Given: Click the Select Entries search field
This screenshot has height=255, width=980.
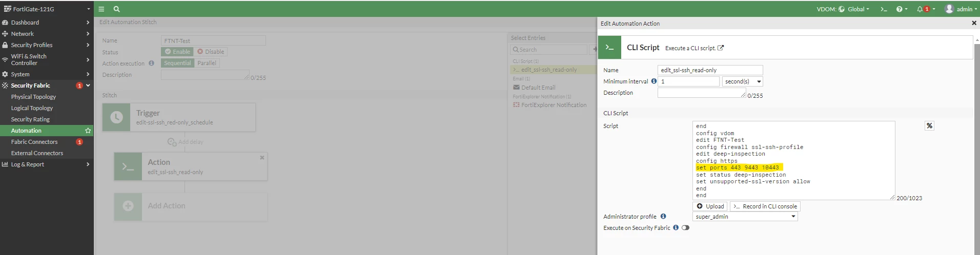Looking at the screenshot, I should (x=549, y=50).
